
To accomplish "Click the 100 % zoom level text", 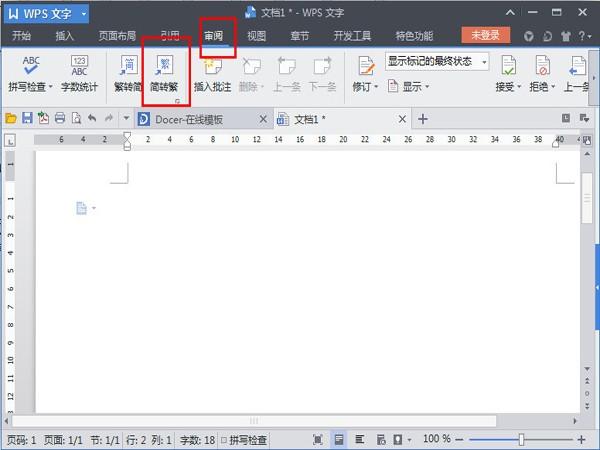I will pos(437,439).
